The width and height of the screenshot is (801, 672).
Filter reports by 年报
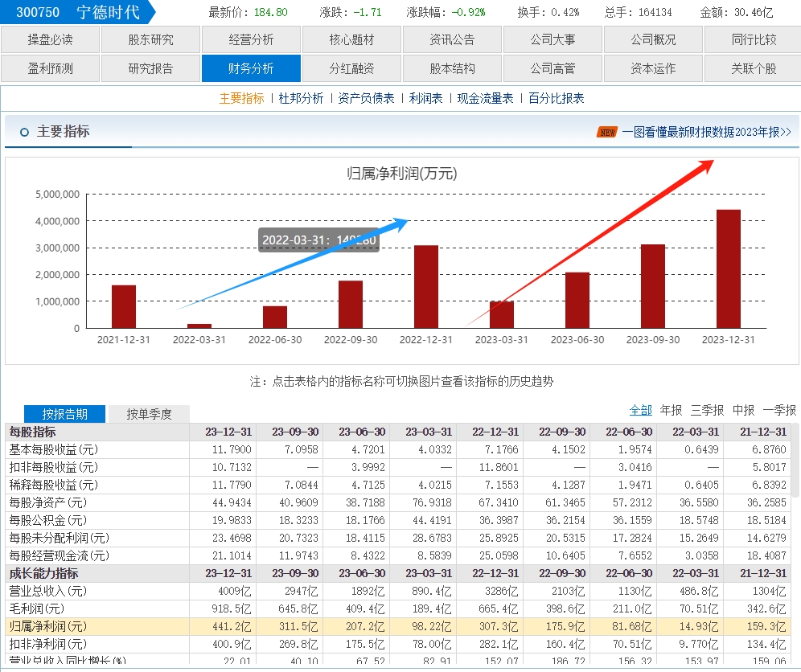point(672,410)
